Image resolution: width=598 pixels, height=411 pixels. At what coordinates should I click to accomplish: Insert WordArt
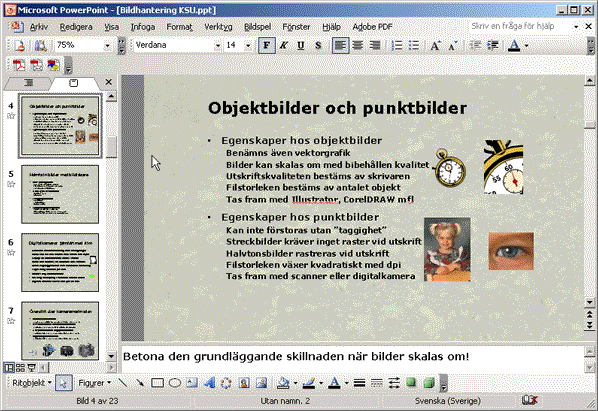coord(209,383)
